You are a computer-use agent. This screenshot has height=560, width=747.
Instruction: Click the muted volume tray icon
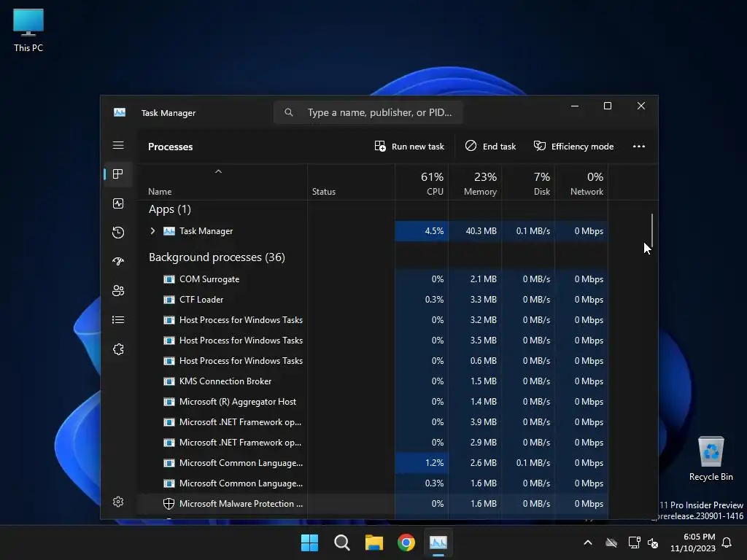pyautogui.click(x=653, y=542)
